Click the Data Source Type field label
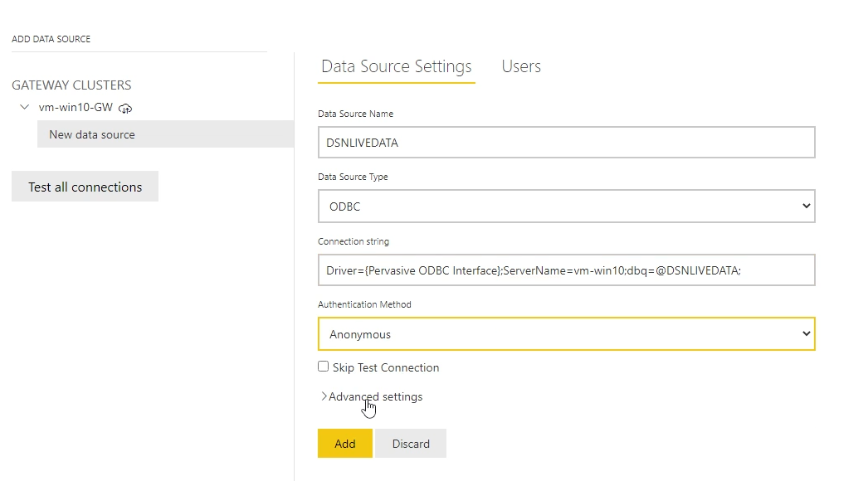The image size is (868, 481). 353,177
